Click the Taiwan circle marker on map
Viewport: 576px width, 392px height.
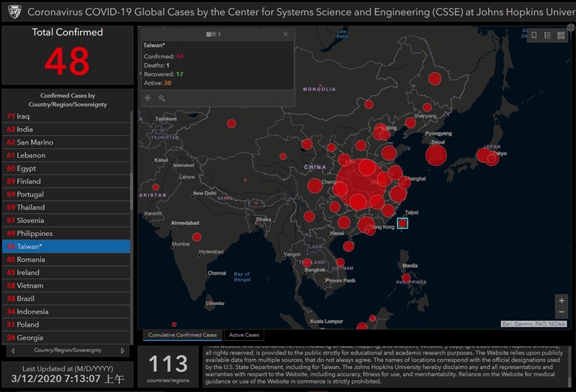pyautogui.click(x=402, y=223)
